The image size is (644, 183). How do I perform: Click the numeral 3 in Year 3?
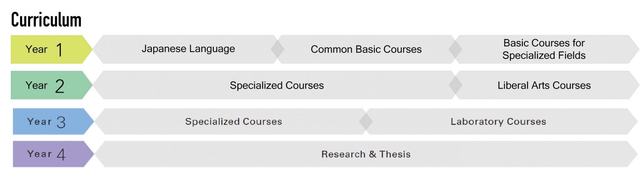point(61,122)
